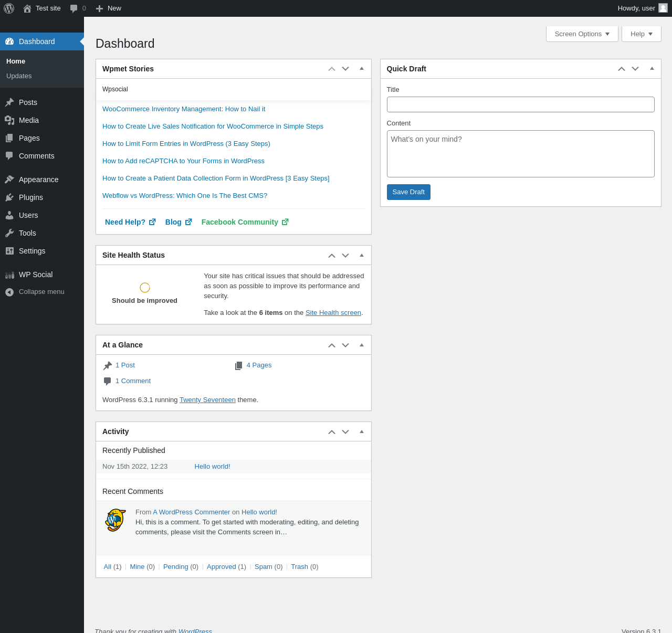This screenshot has height=633, width=672.
Task: Open the Site Health screen link
Action: click(x=333, y=313)
